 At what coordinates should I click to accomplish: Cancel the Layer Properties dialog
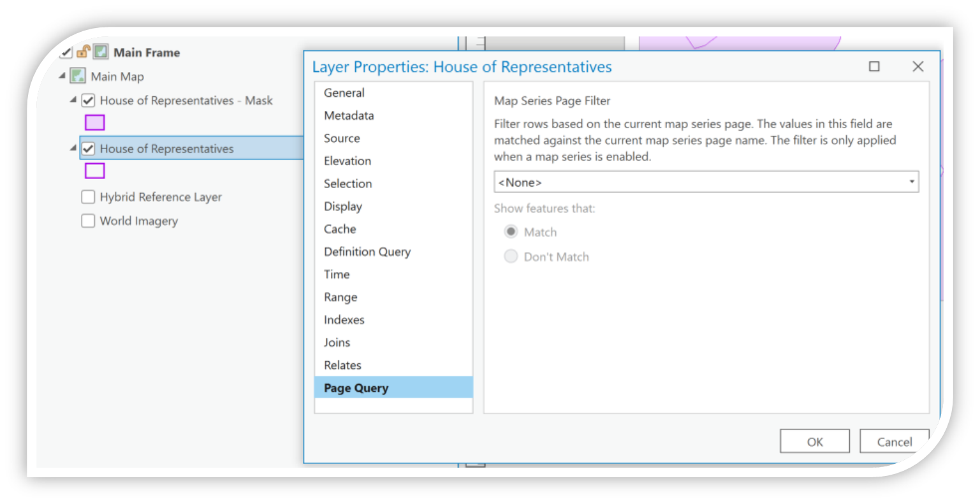click(x=894, y=441)
